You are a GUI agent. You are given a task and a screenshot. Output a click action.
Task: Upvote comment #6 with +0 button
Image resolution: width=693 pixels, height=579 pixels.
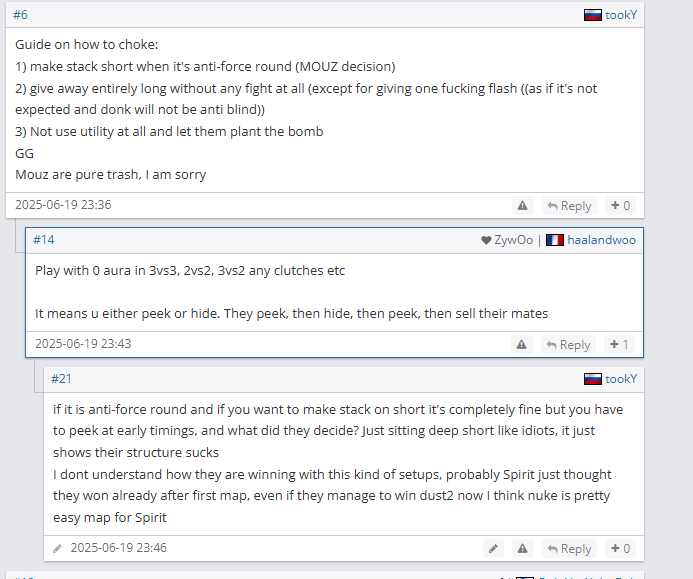[x=620, y=206]
